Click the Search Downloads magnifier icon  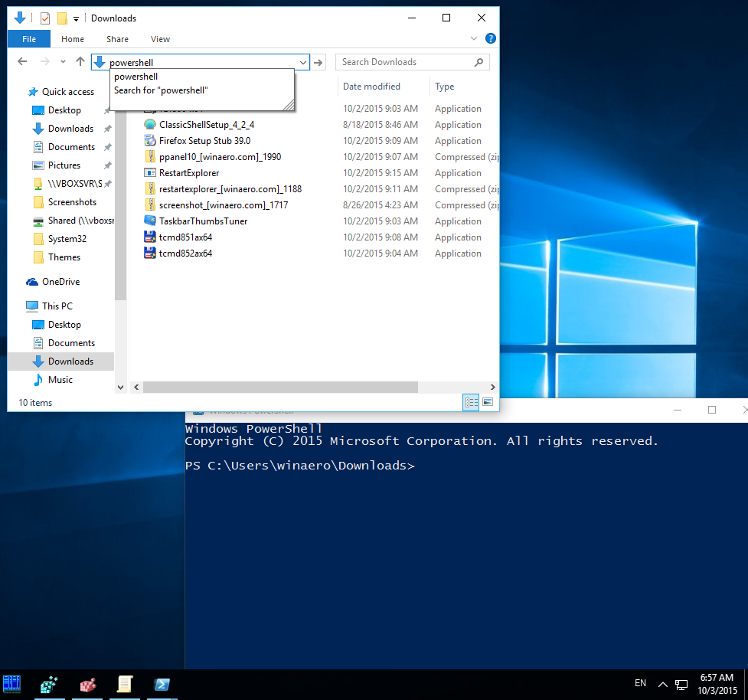[480, 61]
